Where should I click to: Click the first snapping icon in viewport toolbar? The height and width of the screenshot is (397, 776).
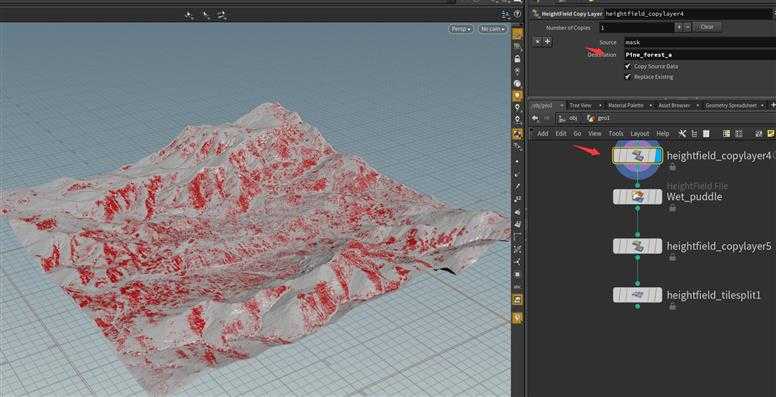click(189, 15)
